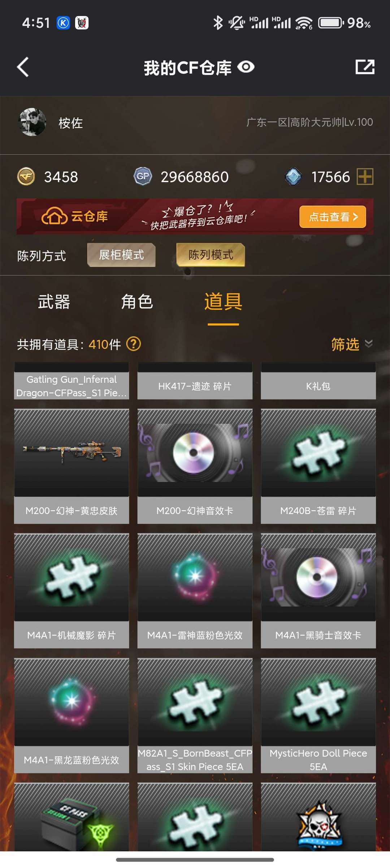
Task: Tap the blue diamond currency icon
Action: (x=293, y=176)
